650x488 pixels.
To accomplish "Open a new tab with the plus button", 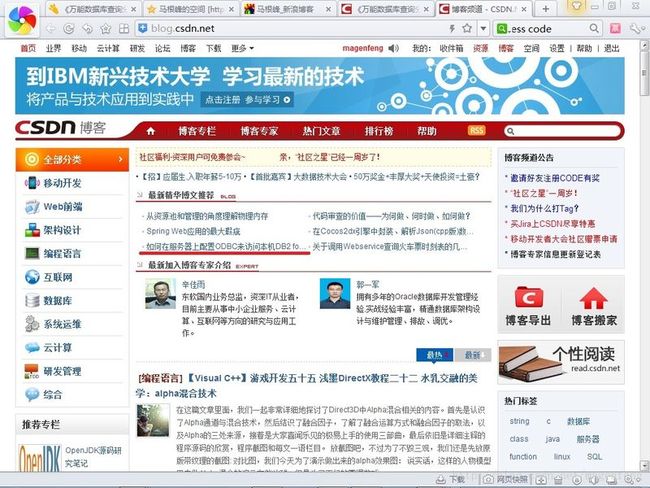I will point(546,9).
